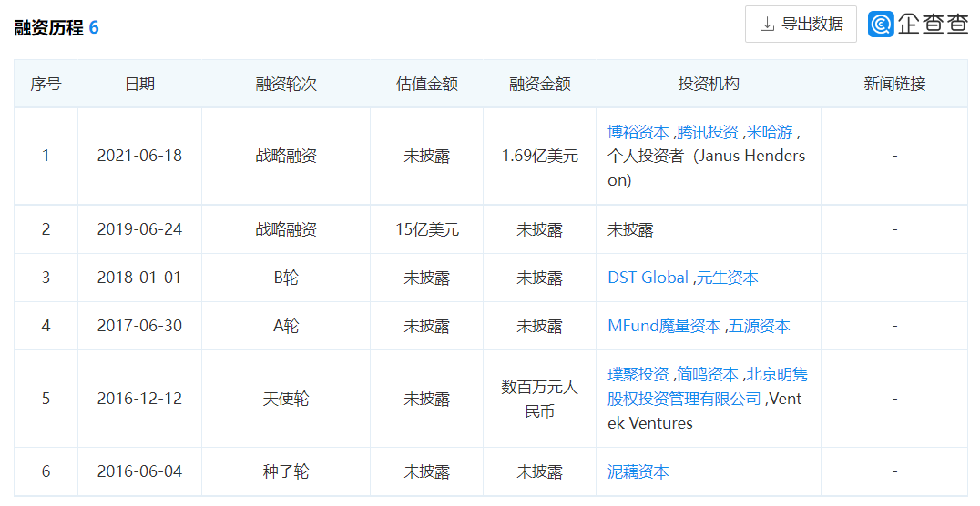Select the date 2019-06-24 cell
Screen dimensions: 980x506
[139, 229]
